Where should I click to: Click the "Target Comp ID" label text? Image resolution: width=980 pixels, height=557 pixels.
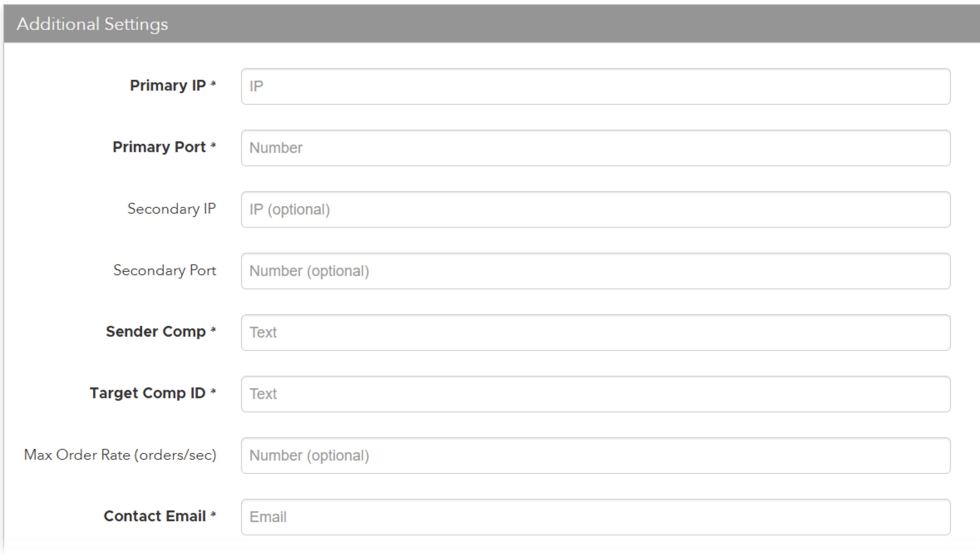148,393
